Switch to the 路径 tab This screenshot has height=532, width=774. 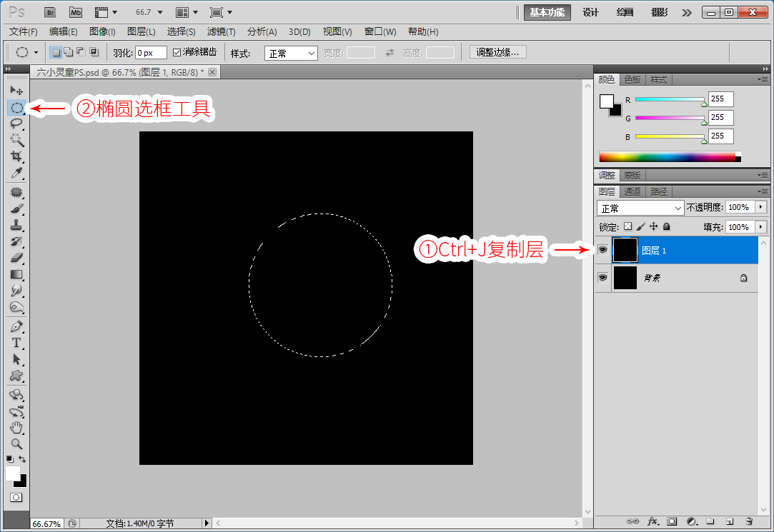click(658, 191)
